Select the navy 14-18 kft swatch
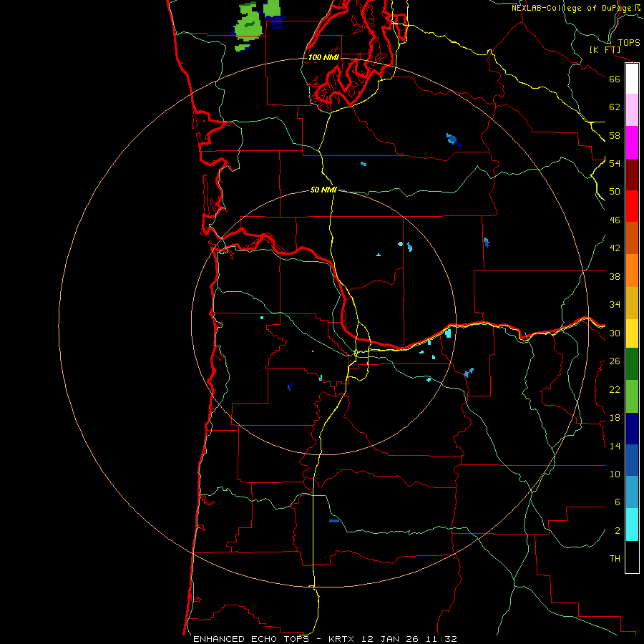 coord(632,429)
